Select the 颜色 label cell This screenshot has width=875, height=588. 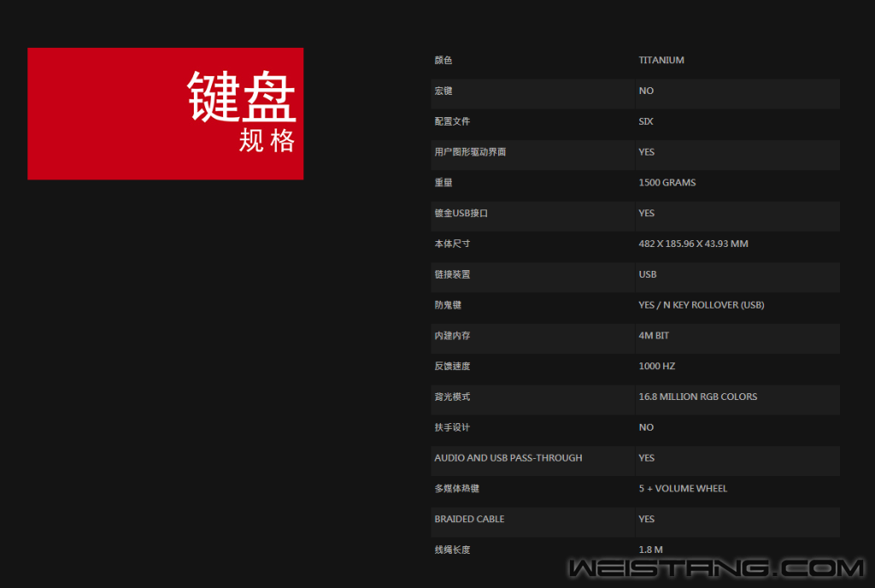click(x=443, y=60)
